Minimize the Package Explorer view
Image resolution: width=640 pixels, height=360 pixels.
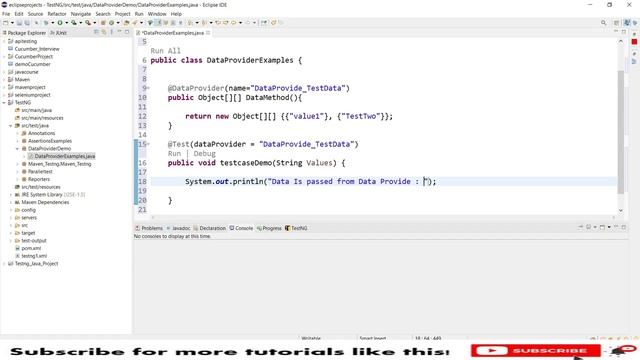pyautogui.click(x=120, y=32)
